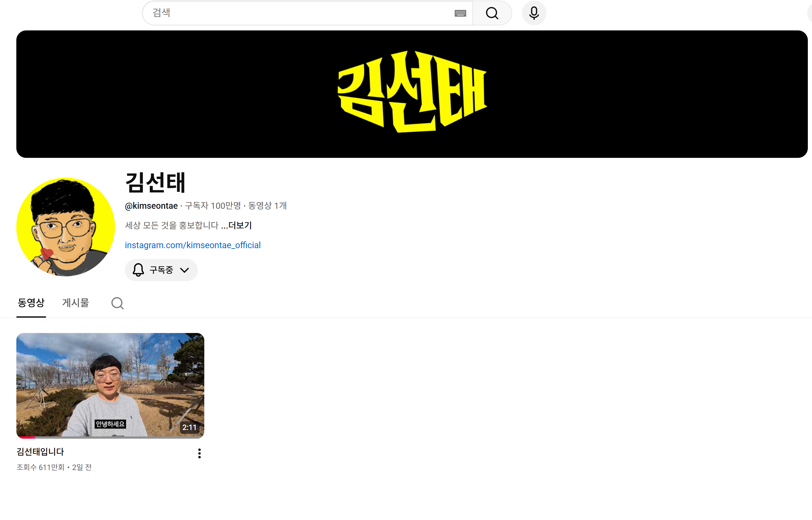Click the 김선태 channel name heading
Screen dimensions: 812x520
[x=155, y=183]
